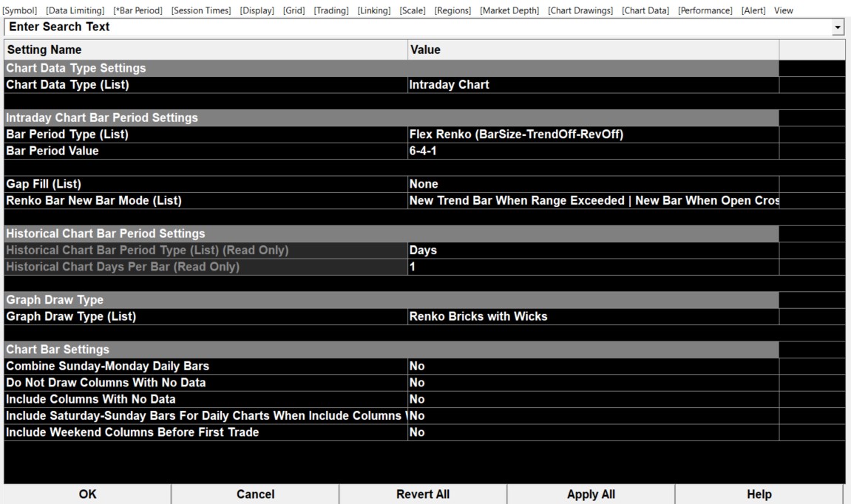Click Revert All button
This screenshot has width=851, height=504.
(423, 494)
